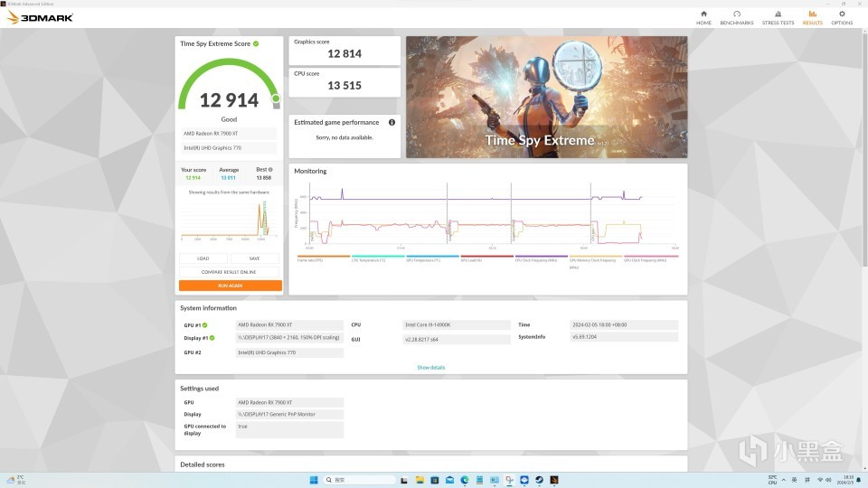Select best score 13 858

(x=263, y=178)
